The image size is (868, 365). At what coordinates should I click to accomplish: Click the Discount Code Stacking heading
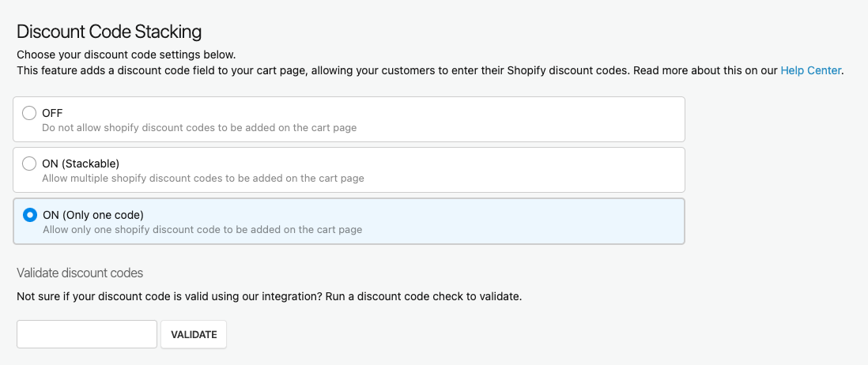[x=109, y=32]
